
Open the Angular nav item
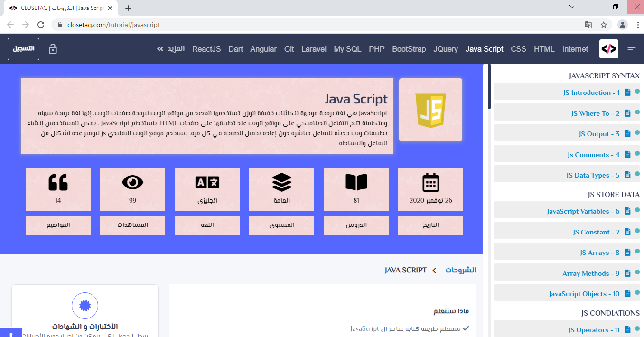[x=263, y=49]
